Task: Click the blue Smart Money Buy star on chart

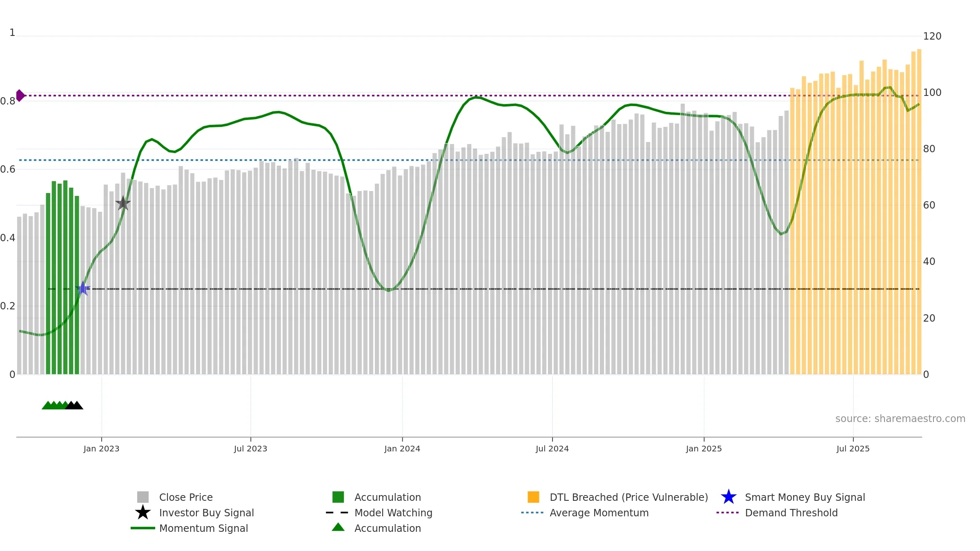Action: [x=83, y=289]
